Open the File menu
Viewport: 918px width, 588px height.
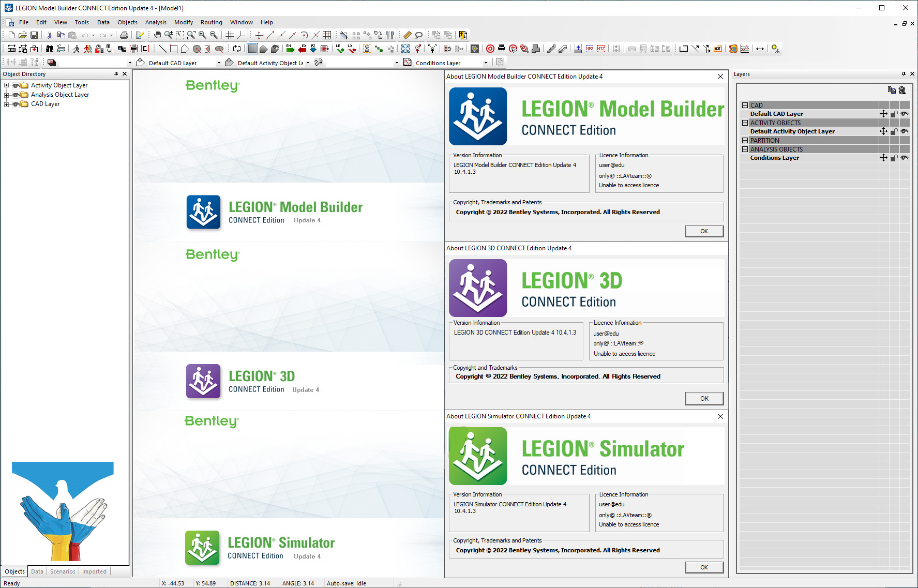tap(24, 22)
